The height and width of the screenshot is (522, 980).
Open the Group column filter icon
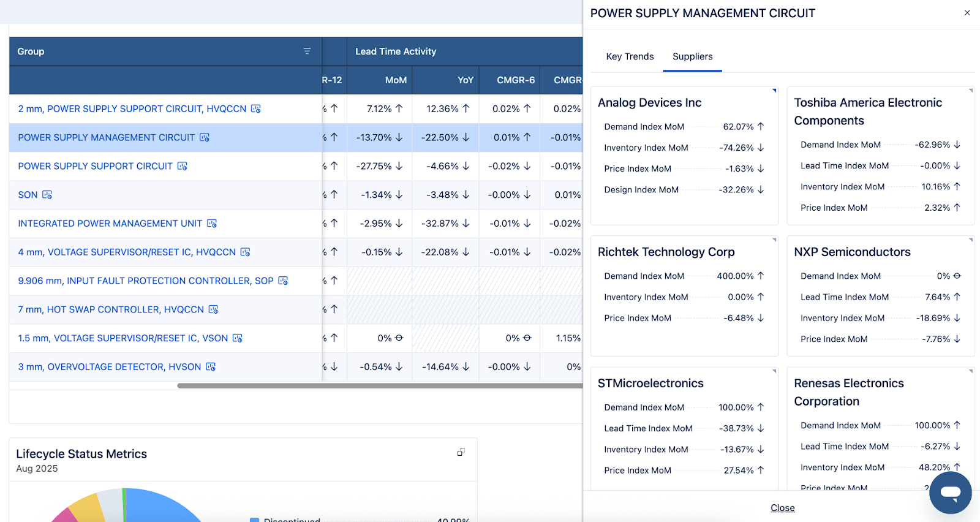coord(307,51)
